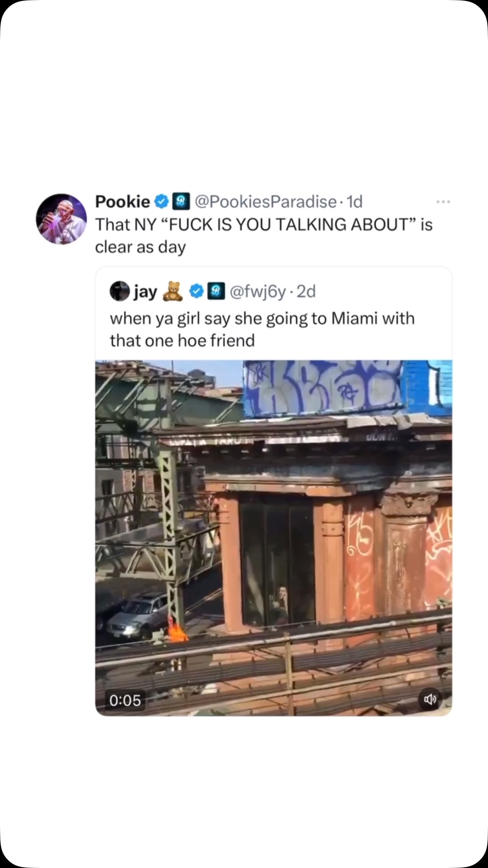The height and width of the screenshot is (868, 488).
Task: Open the three-dot more options menu
Action: tap(443, 202)
